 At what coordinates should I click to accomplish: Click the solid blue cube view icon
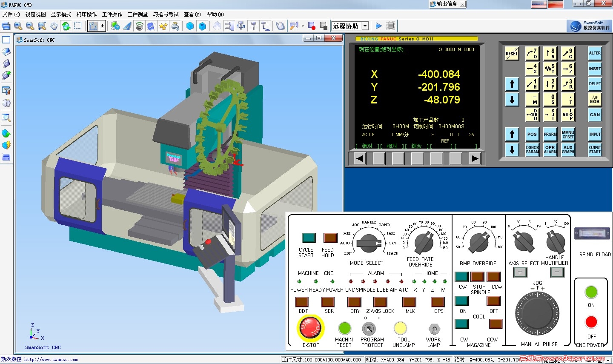pos(190,26)
